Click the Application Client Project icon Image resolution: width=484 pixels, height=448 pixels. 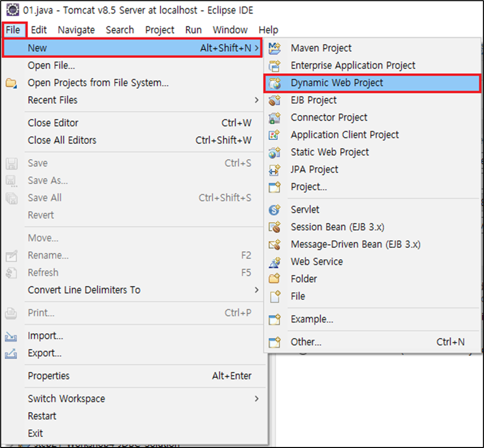coord(274,135)
